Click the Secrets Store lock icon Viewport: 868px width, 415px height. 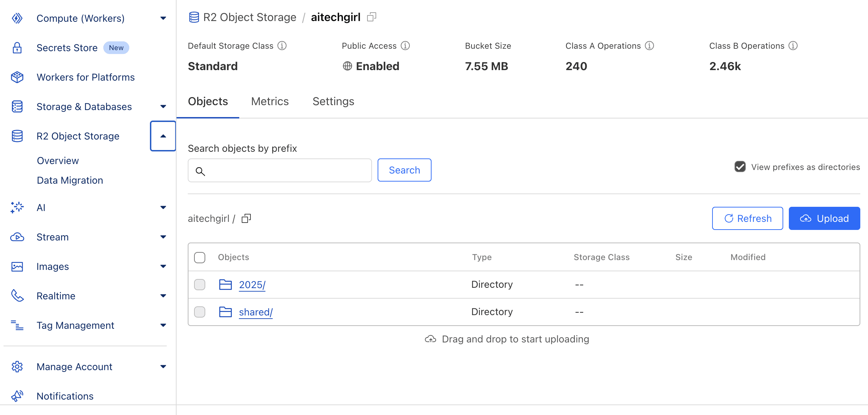click(x=17, y=48)
